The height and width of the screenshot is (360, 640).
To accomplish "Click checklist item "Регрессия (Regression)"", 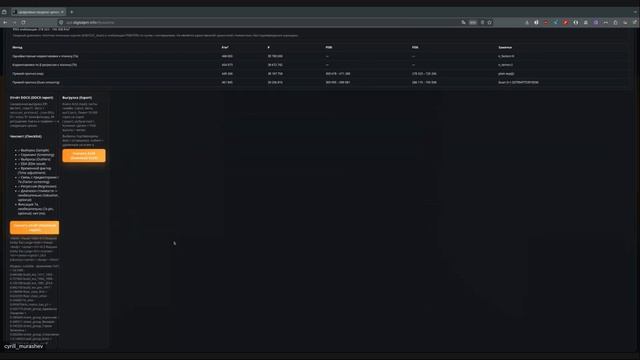I will pos(37,186).
